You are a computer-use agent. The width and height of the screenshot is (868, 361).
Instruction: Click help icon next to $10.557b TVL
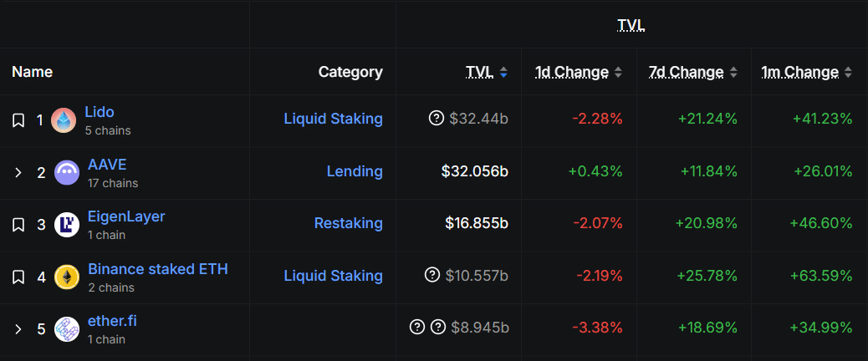(x=432, y=275)
